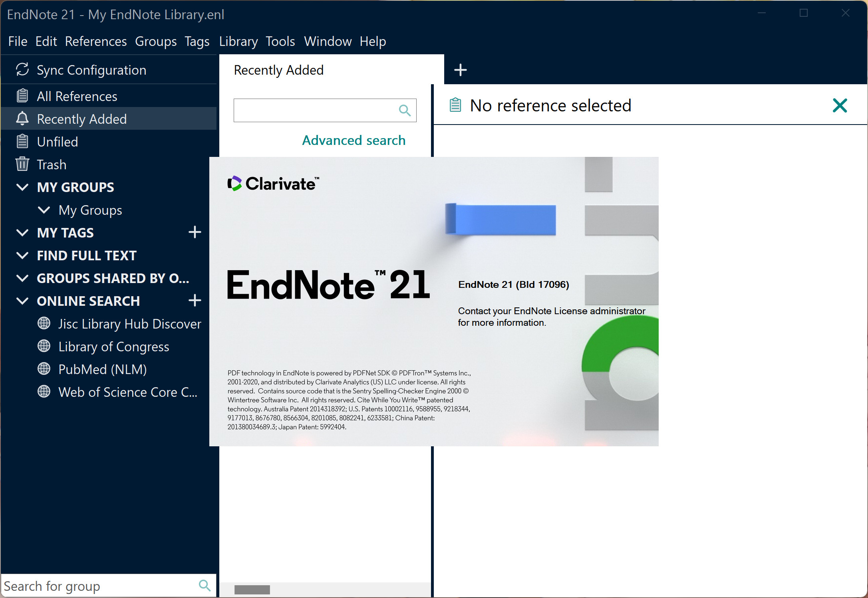This screenshot has height=598, width=868.
Task: Click Advanced search link
Action: (x=354, y=141)
